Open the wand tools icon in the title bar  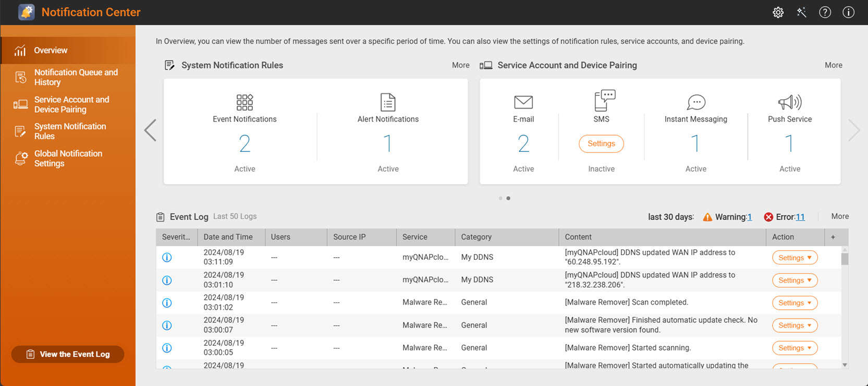pos(802,13)
